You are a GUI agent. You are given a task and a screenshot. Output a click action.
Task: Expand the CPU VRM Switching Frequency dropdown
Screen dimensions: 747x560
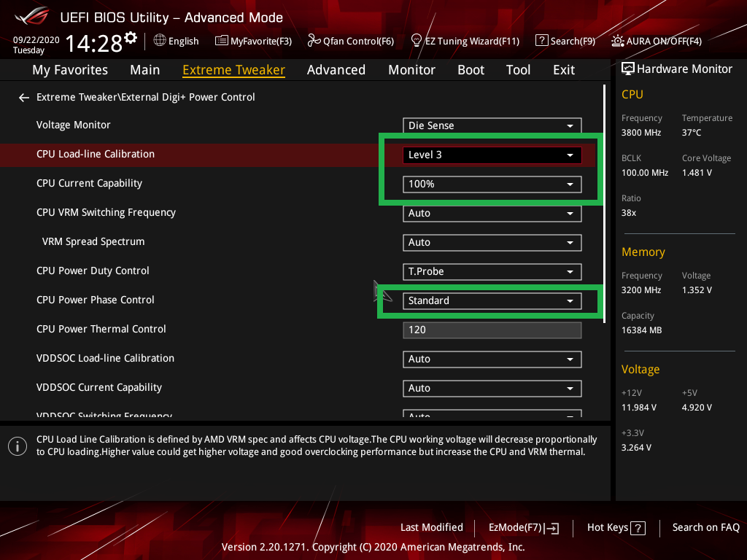[x=492, y=214]
